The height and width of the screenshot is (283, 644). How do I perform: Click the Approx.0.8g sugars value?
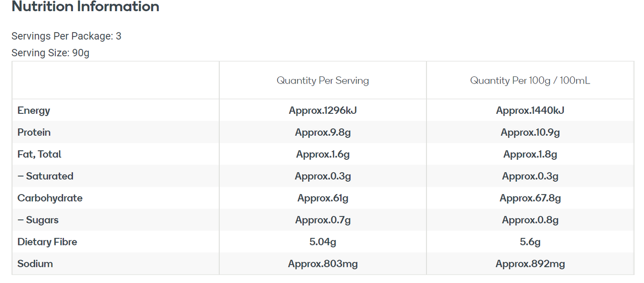530,220
